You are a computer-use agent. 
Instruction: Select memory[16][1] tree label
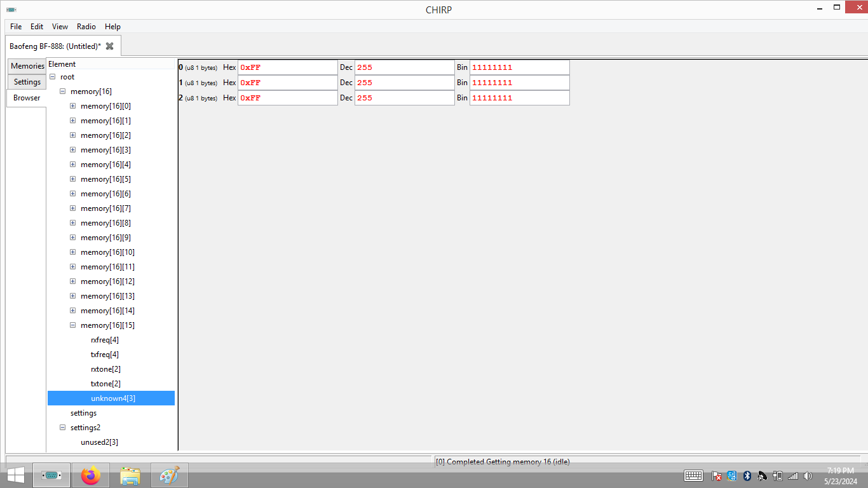click(105, 121)
